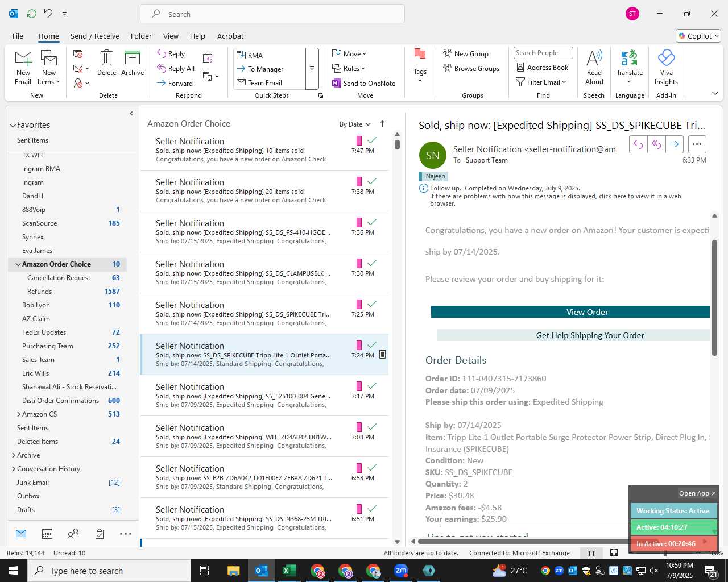Click the Search People field
This screenshot has height=582, width=728.
click(543, 53)
